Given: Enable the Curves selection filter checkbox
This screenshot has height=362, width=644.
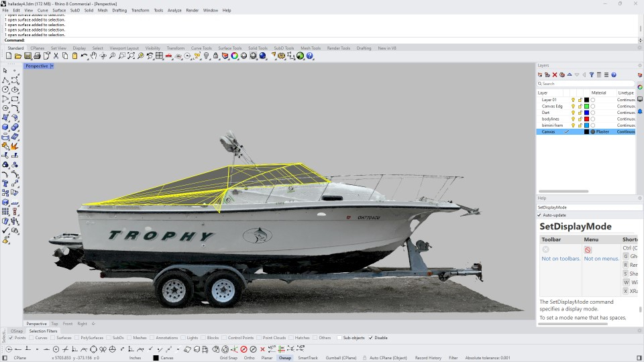Looking at the screenshot, I should point(30,338).
